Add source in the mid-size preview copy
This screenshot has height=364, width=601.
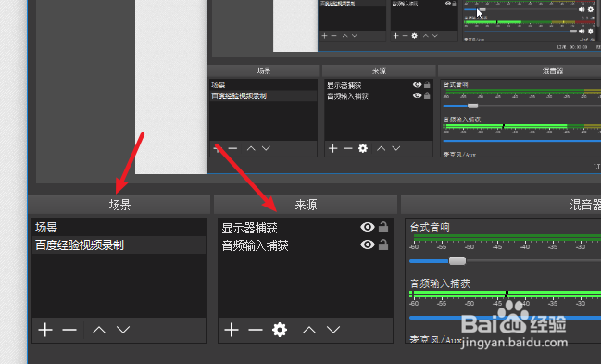pyautogui.click(x=333, y=148)
